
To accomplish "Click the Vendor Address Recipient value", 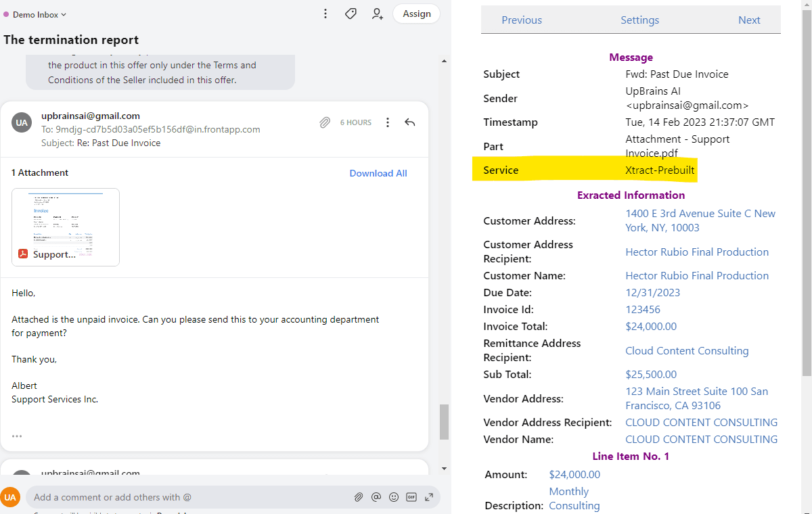I will click(701, 423).
